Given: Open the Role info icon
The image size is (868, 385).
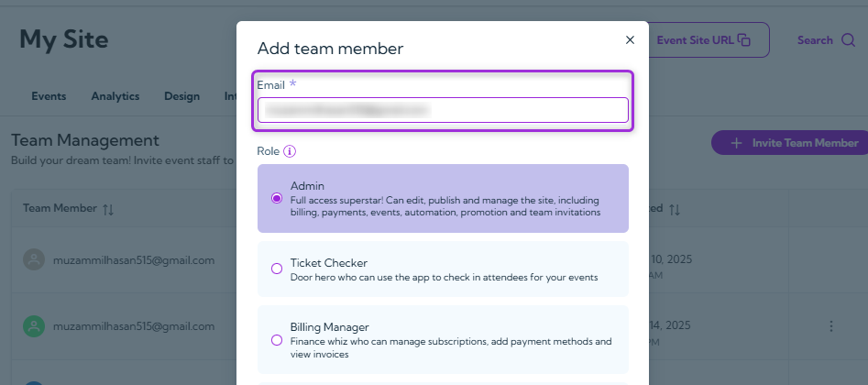Looking at the screenshot, I should [x=290, y=151].
